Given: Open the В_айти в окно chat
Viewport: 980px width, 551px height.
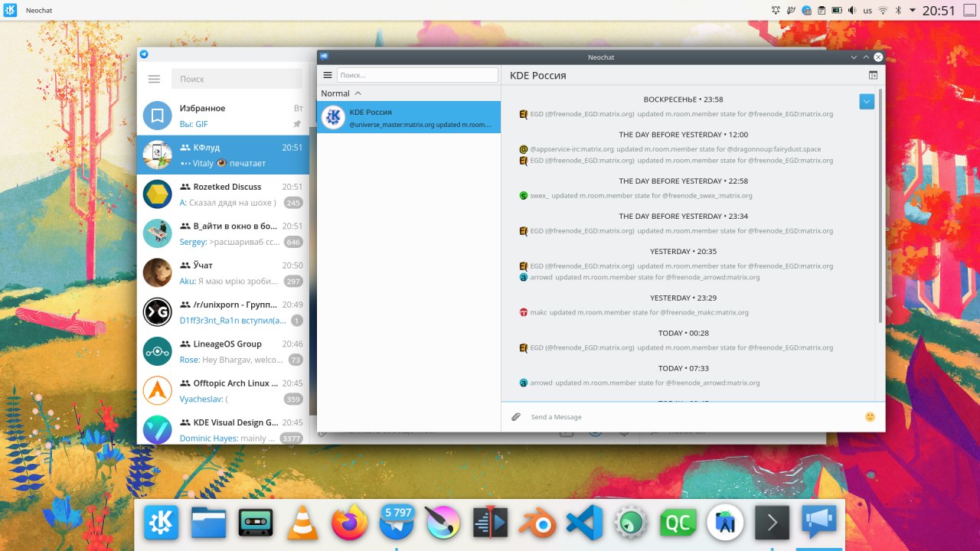Looking at the screenshot, I should pyautogui.click(x=223, y=233).
